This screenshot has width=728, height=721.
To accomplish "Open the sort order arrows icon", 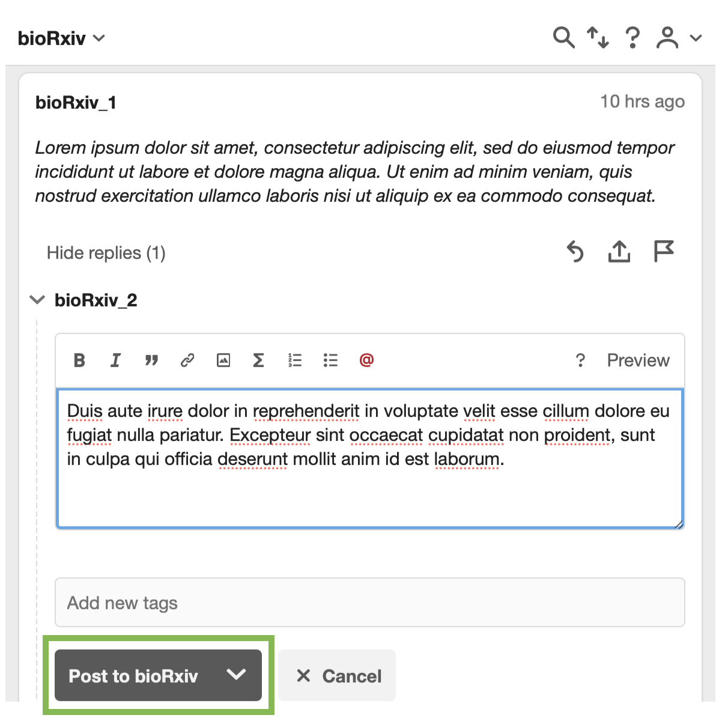I will click(x=598, y=38).
